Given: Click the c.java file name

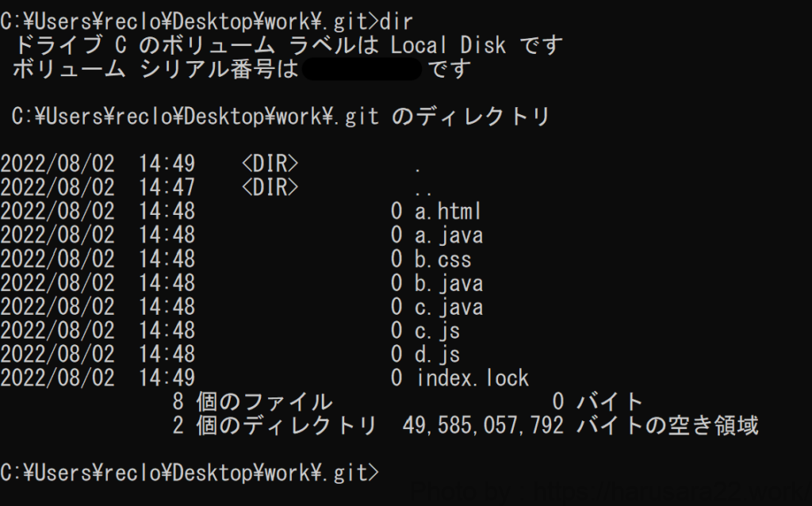Looking at the screenshot, I should [449, 307].
